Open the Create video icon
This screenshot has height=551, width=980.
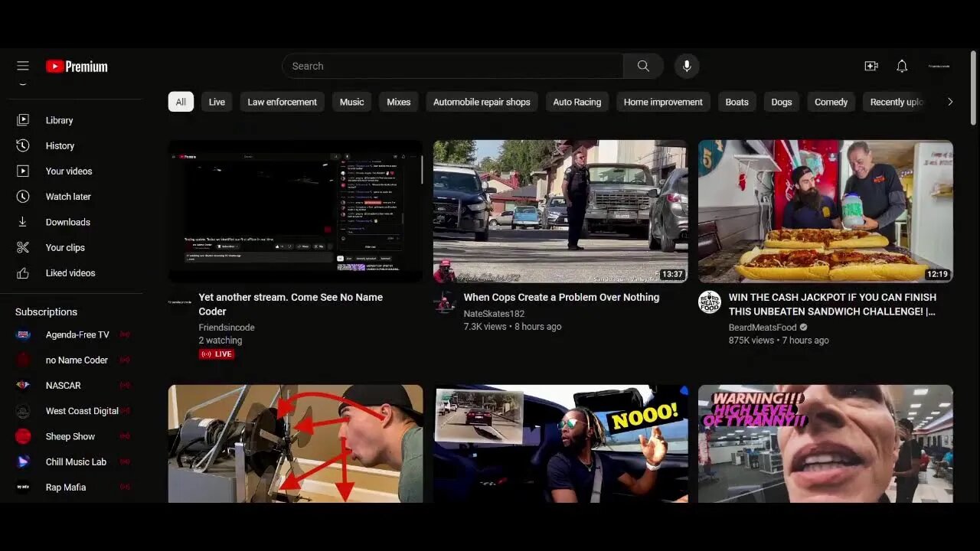(x=871, y=67)
